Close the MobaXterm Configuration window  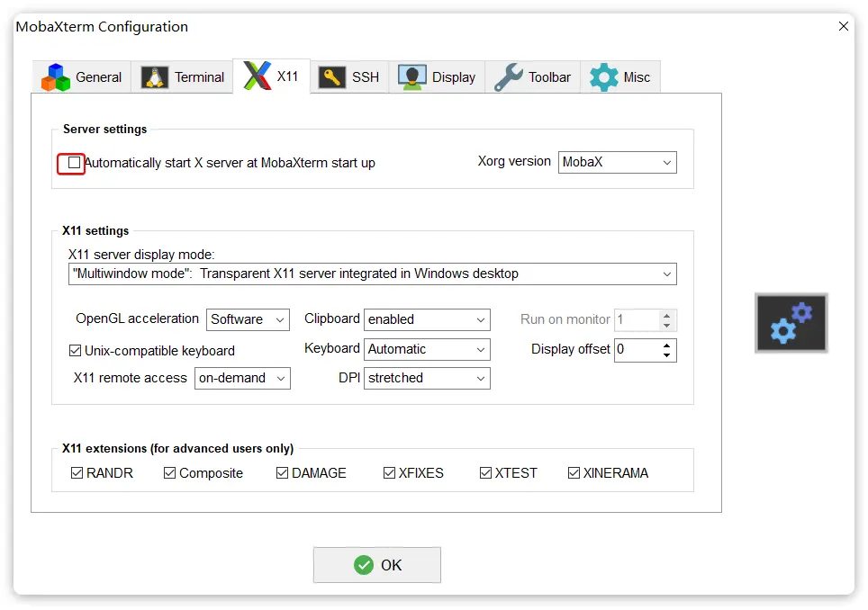coord(844,26)
